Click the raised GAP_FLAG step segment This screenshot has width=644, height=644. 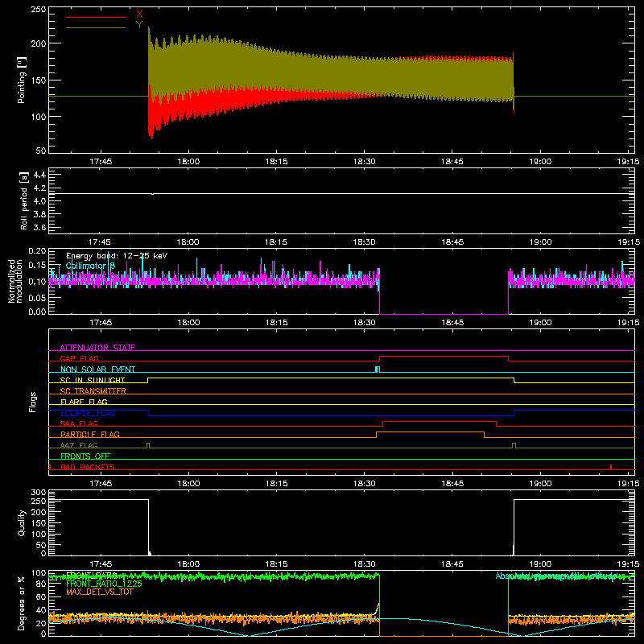tap(444, 356)
